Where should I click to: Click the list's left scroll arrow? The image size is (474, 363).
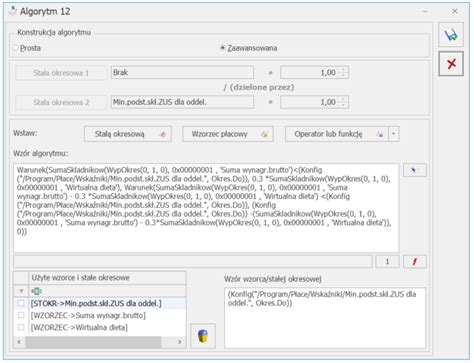19,342
